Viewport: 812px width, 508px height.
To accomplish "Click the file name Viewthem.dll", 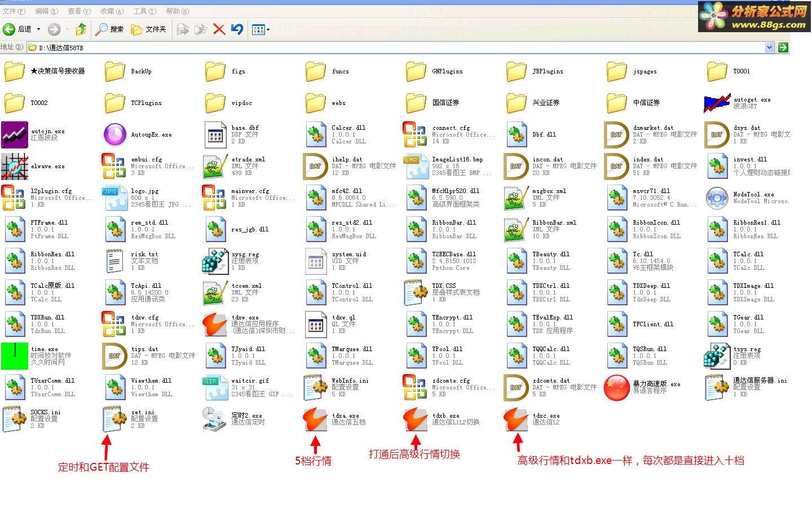I will pos(151,380).
